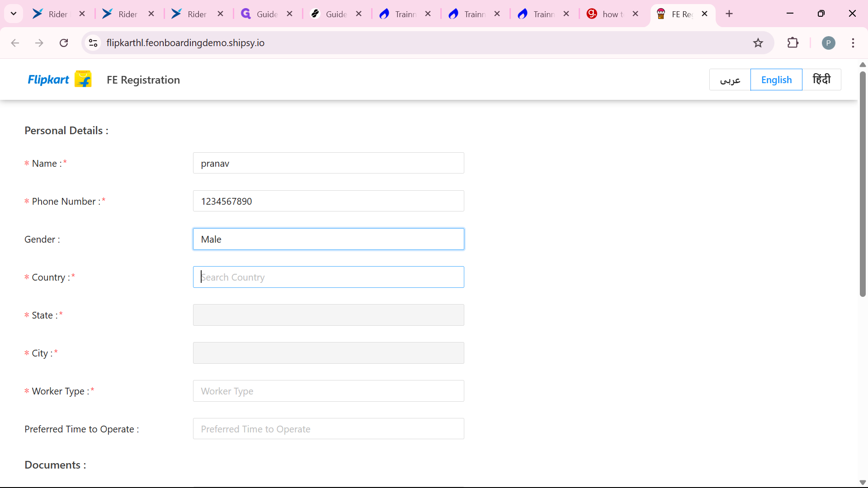This screenshot has height=488, width=868.
Task: Close the first Trainn tab
Action: coord(428,14)
